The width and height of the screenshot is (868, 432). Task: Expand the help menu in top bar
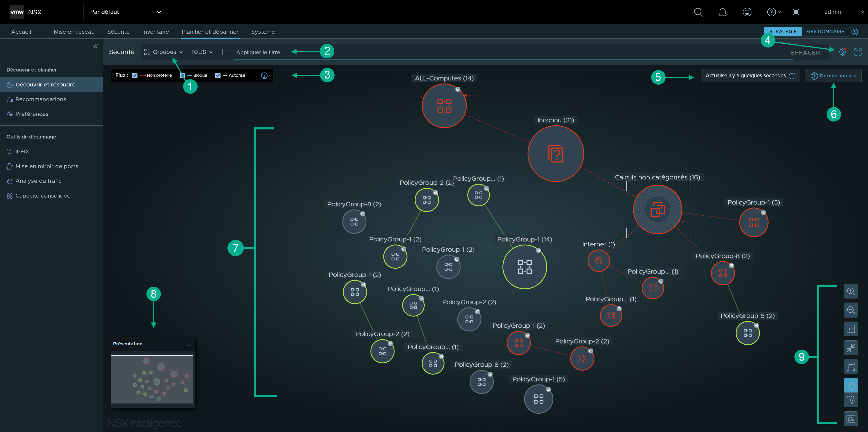point(774,12)
